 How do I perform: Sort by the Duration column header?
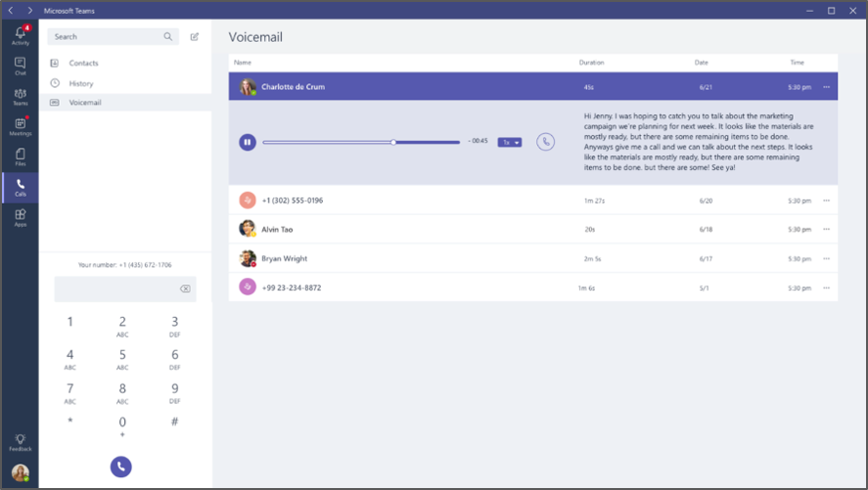click(591, 63)
